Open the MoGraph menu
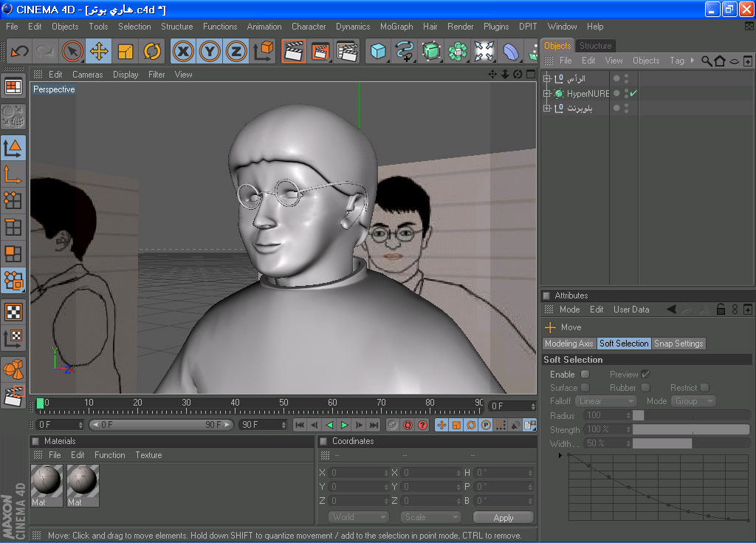The width and height of the screenshot is (756, 543). click(396, 27)
